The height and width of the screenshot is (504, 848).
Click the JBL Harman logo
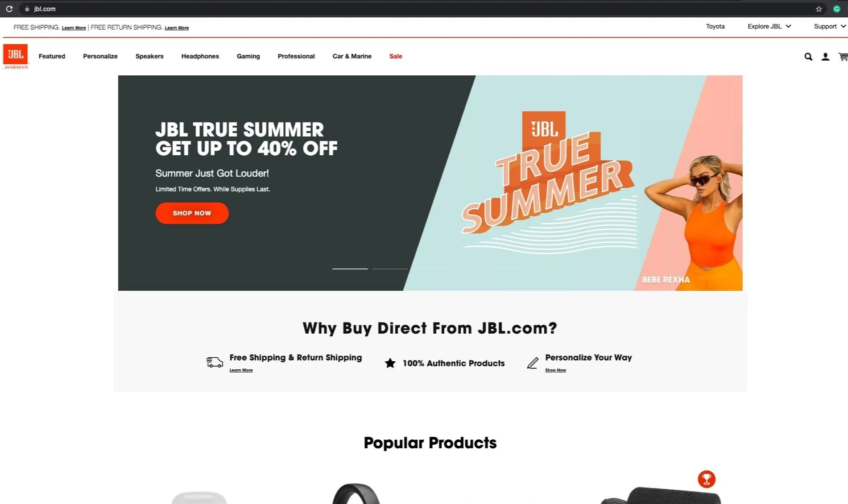16,56
